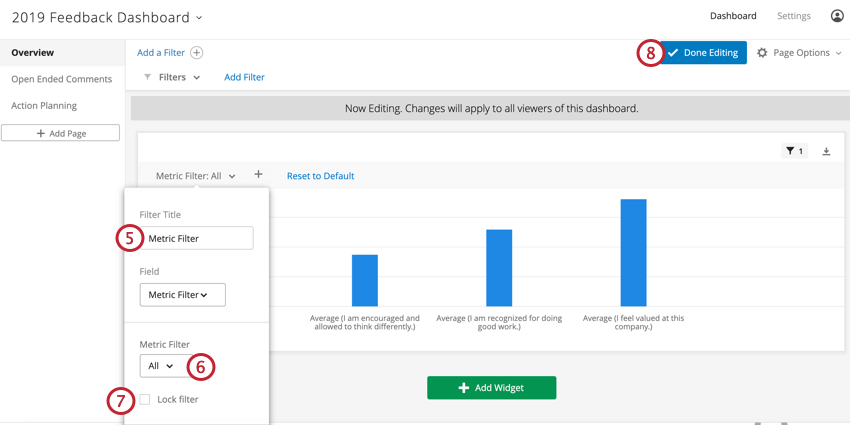Click the plus icon next to Metric Filter

259,174
